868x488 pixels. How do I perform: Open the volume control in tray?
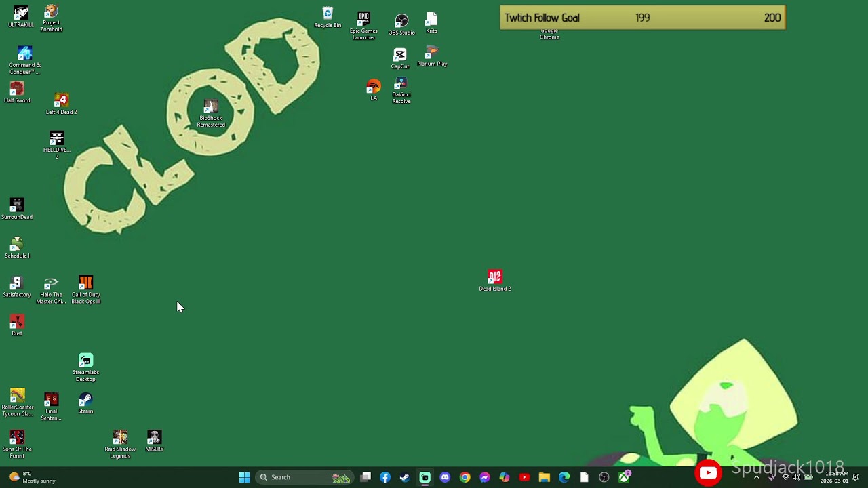(x=796, y=477)
